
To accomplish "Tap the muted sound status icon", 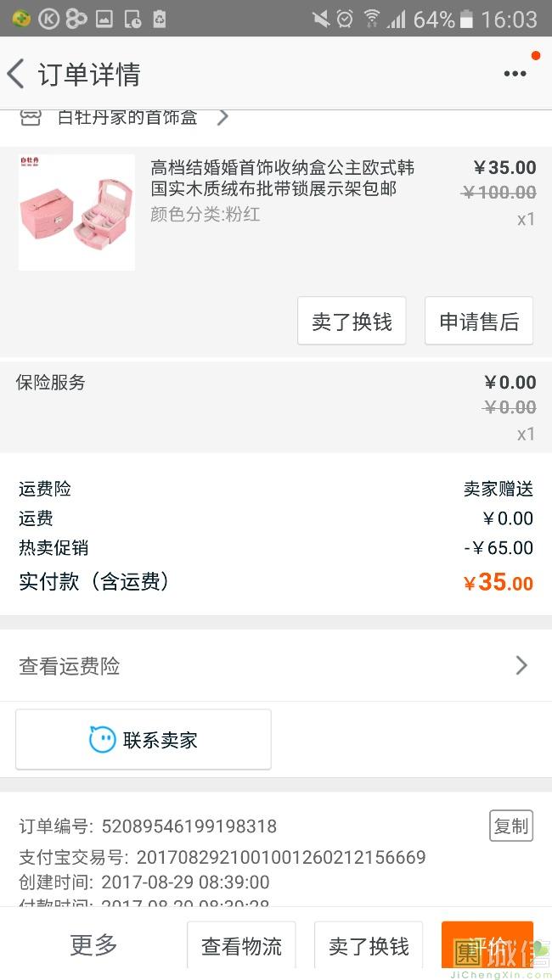I will pos(321,19).
